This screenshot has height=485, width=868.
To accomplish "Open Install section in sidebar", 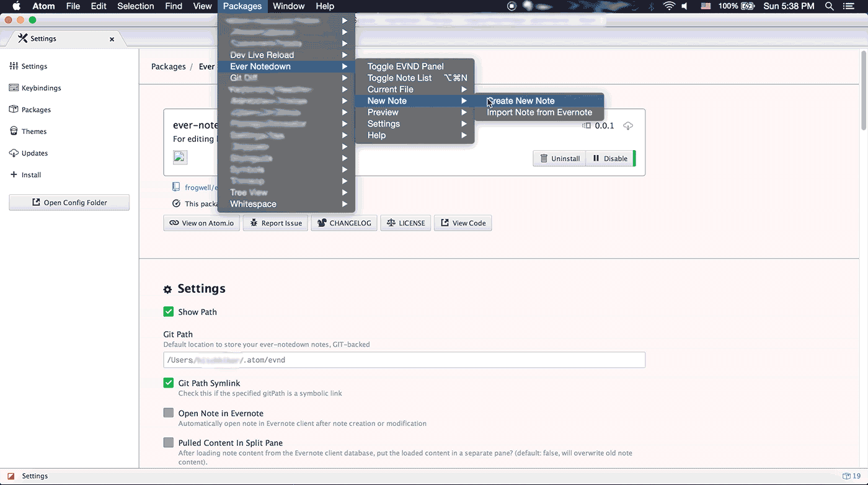I will click(25, 175).
